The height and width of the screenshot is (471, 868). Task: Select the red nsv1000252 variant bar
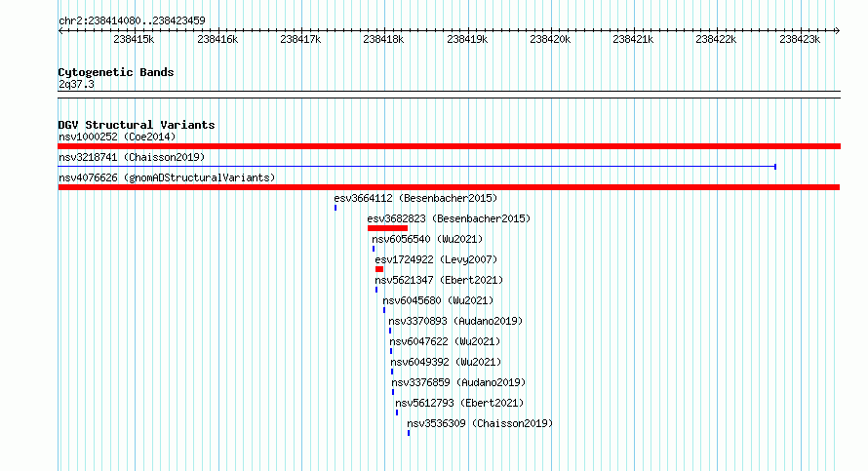click(449, 146)
